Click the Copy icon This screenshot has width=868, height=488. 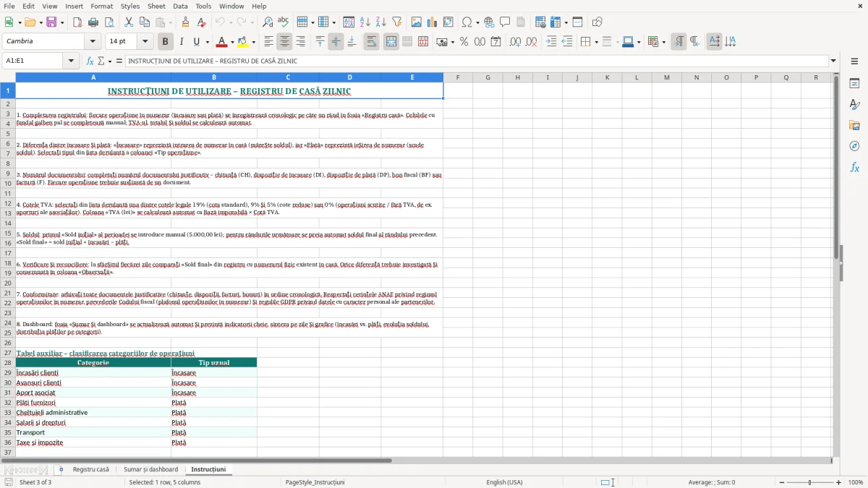(145, 22)
